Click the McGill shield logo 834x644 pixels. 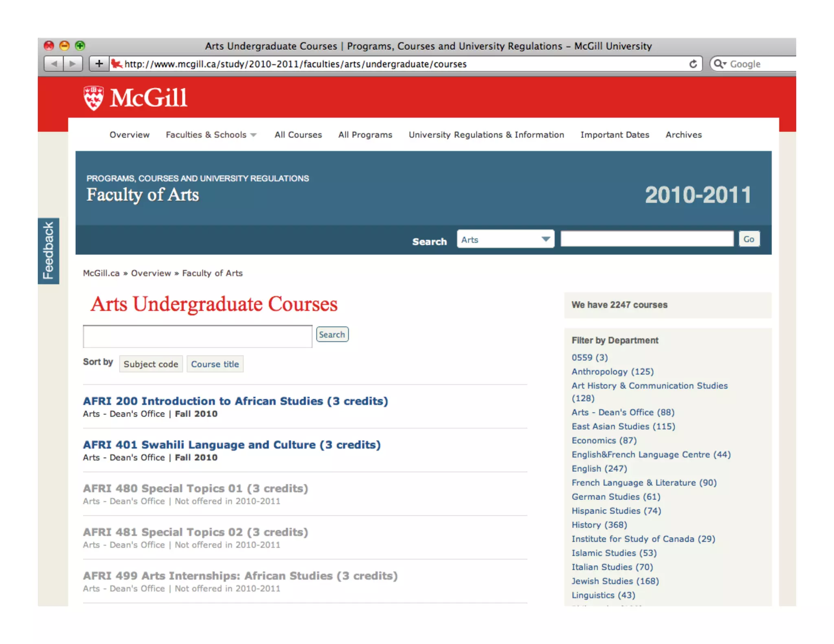(x=94, y=98)
